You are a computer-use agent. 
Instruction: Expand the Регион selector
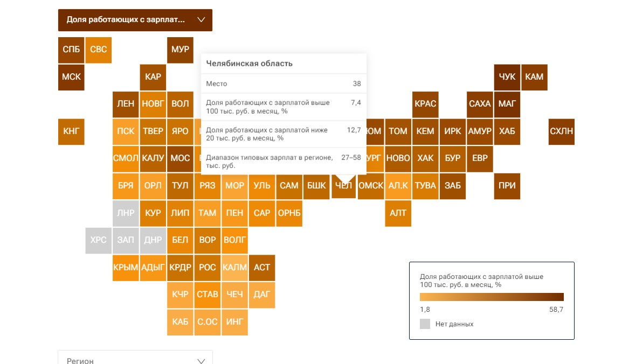point(135,357)
